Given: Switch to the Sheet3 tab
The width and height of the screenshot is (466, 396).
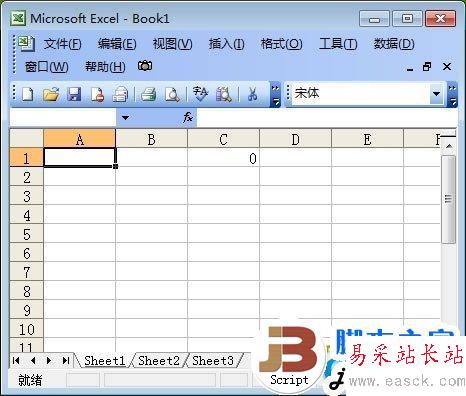Looking at the screenshot, I should point(213,360).
